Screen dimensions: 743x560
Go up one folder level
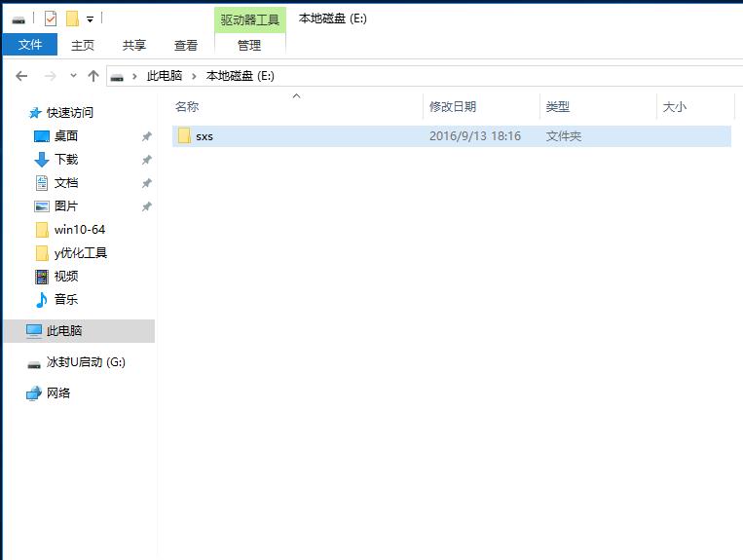click(93, 76)
